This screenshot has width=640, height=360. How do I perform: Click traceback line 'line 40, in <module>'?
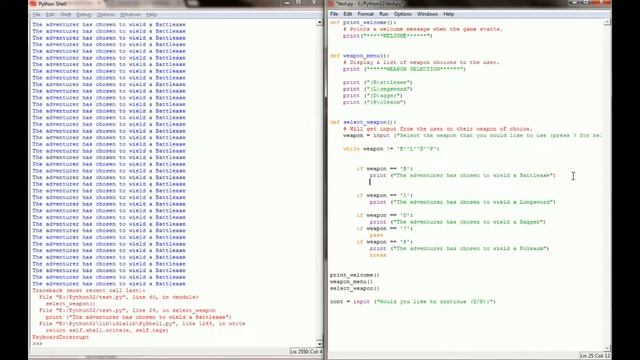119,297
